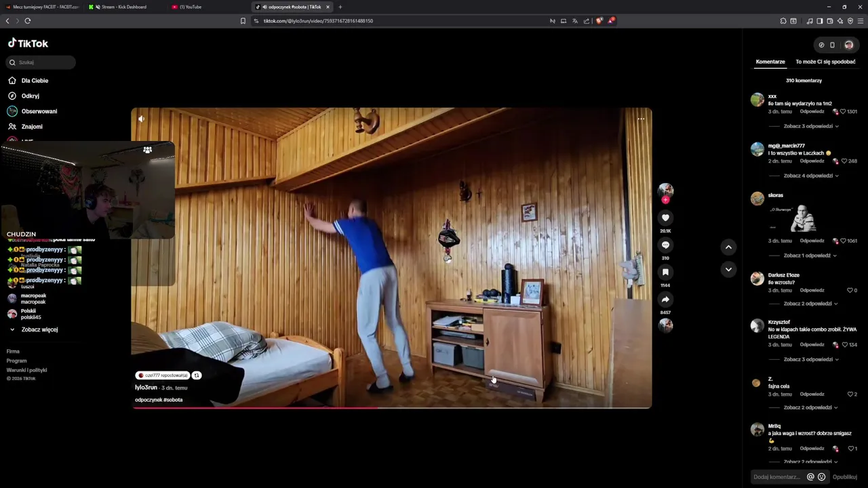868x488 pixels.
Task: Open video three-dots options menu
Action: point(641,119)
